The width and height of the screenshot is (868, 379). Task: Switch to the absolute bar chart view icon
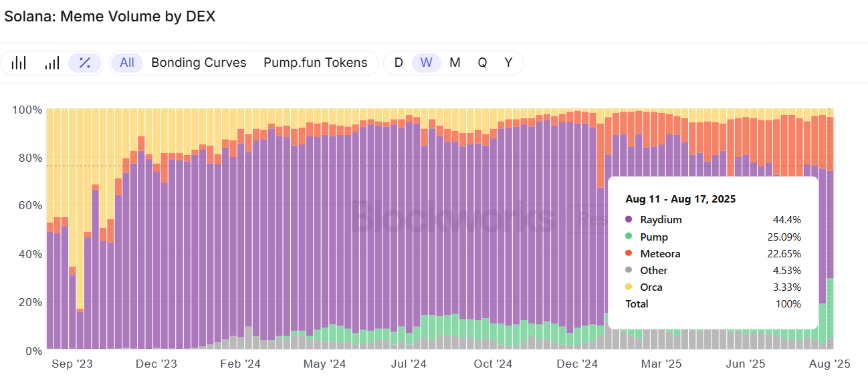pyautogui.click(x=19, y=63)
